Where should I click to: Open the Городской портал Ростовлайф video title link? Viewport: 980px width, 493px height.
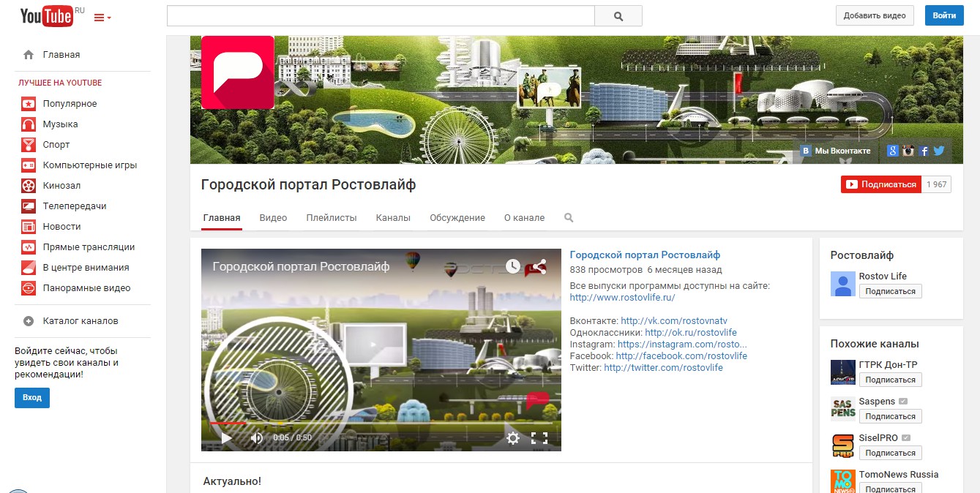[x=645, y=255]
